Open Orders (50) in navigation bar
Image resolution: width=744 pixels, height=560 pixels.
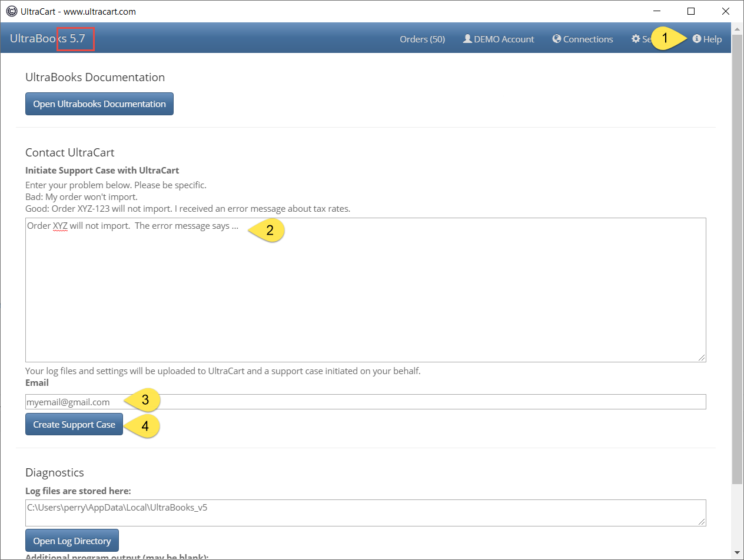click(x=422, y=39)
